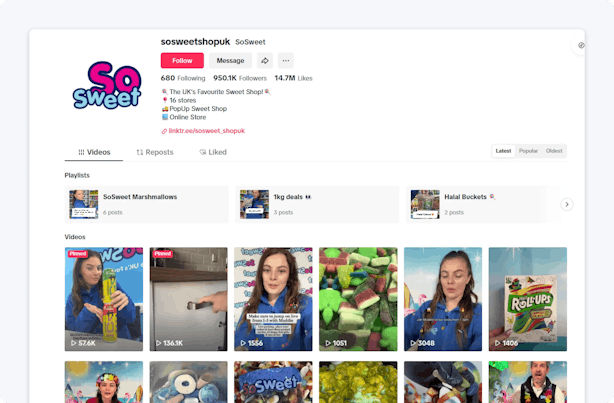The height and width of the screenshot is (403, 614).
Task: Play the video with 3048 views
Action: tap(443, 299)
